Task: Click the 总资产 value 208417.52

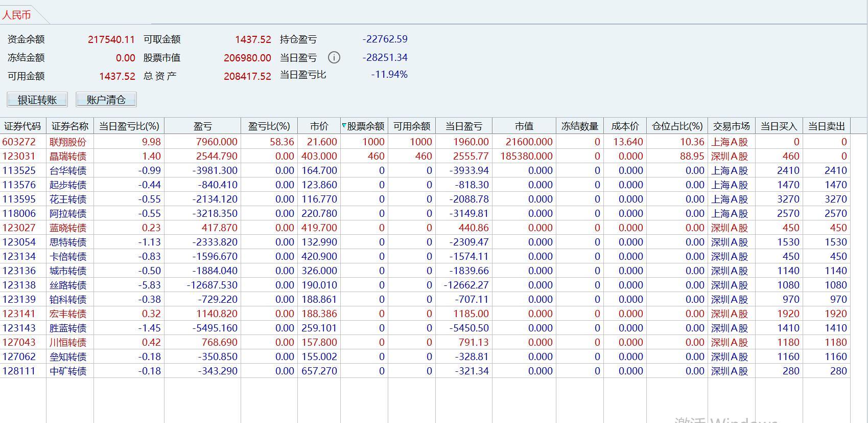Action: click(x=247, y=76)
